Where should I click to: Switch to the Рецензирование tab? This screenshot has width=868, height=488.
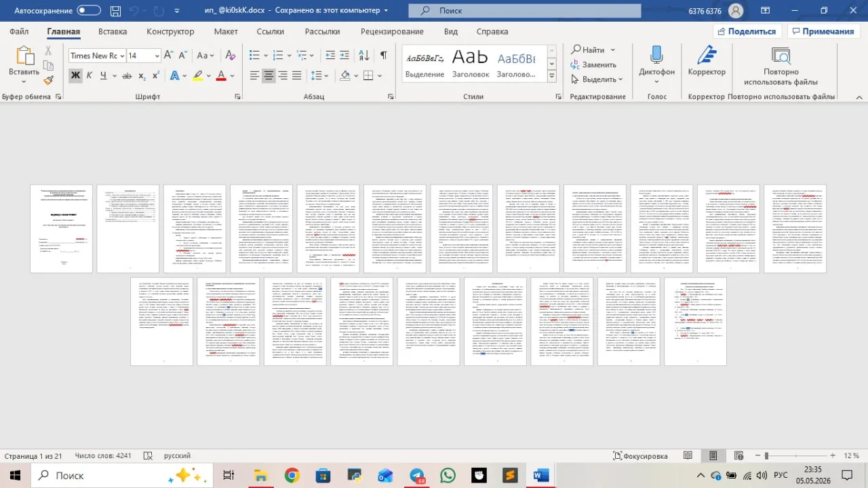pyautogui.click(x=392, y=31)
